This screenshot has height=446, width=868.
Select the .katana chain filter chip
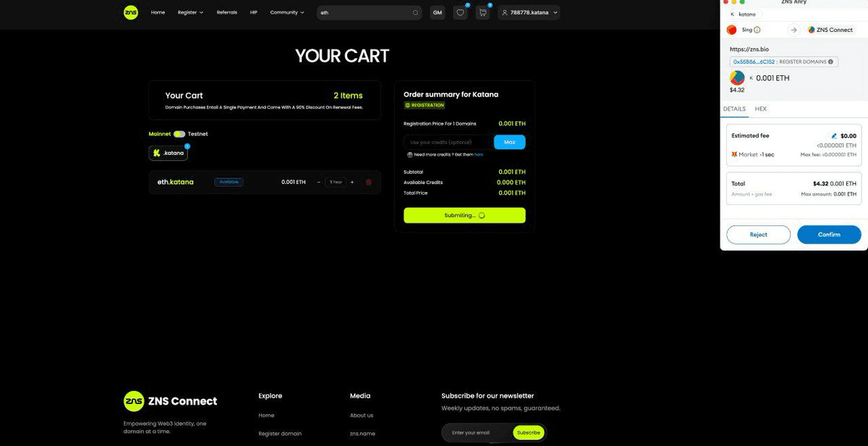pos(168,153)
